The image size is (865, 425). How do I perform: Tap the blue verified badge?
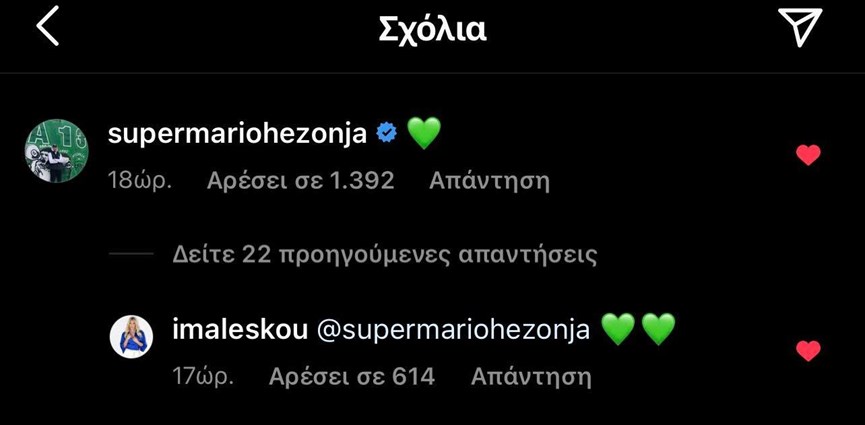point(387,133)
